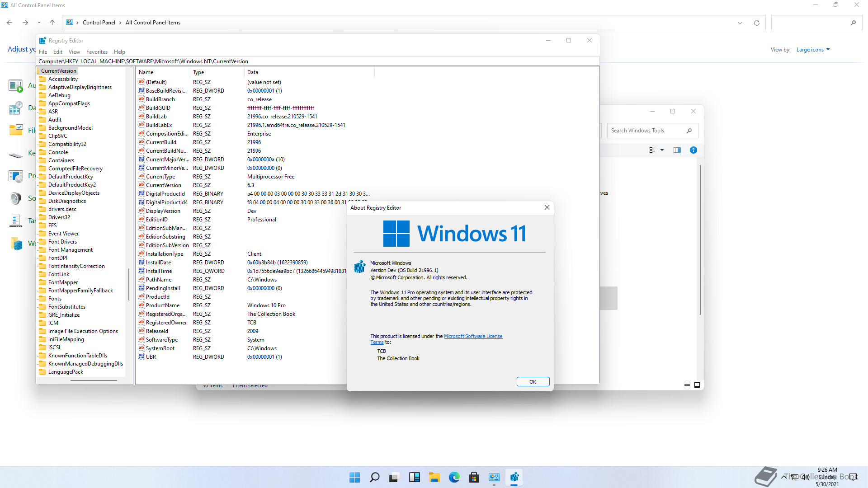
Task: Toggle preview pane in Windows Tools window
Action: (677, 150)
